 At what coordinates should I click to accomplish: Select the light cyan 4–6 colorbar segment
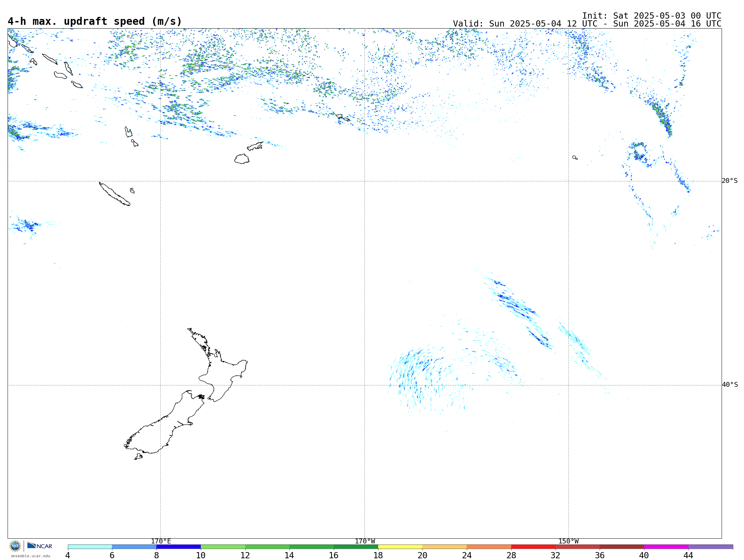pyautogui.click(x=90, y=547)
